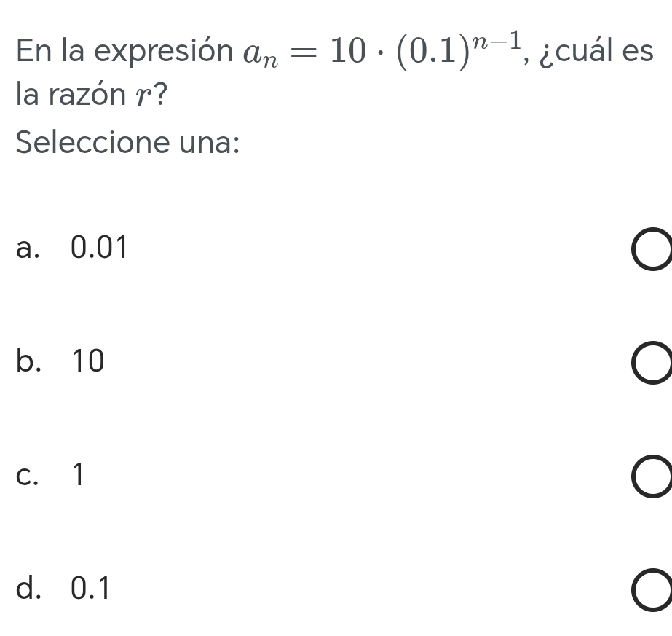672x636 pixels.
Task: Click the option letter b.
Action: 27,361
